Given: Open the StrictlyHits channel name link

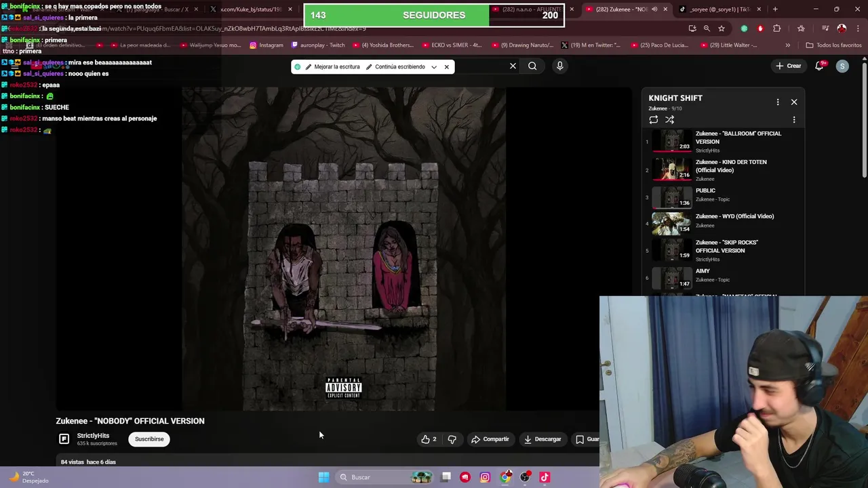Looking at the screenshot, I should [93, 436].
